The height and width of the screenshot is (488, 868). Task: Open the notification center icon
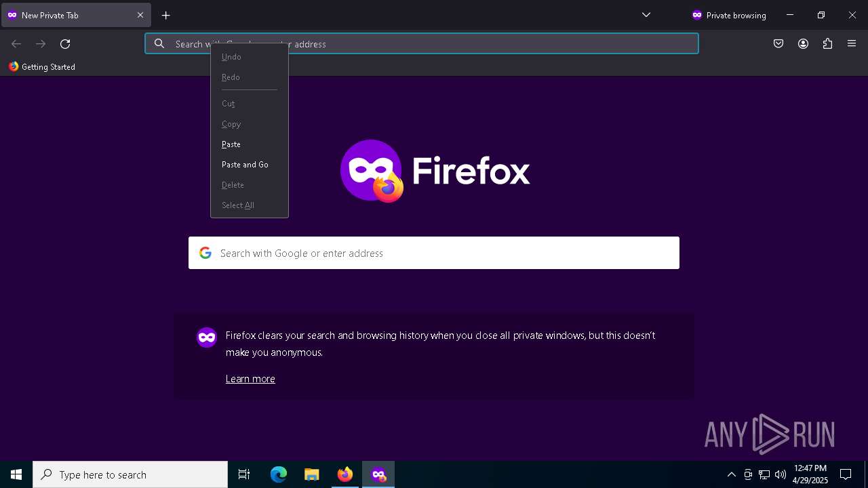pyautogui.click(x=846, y=474)
